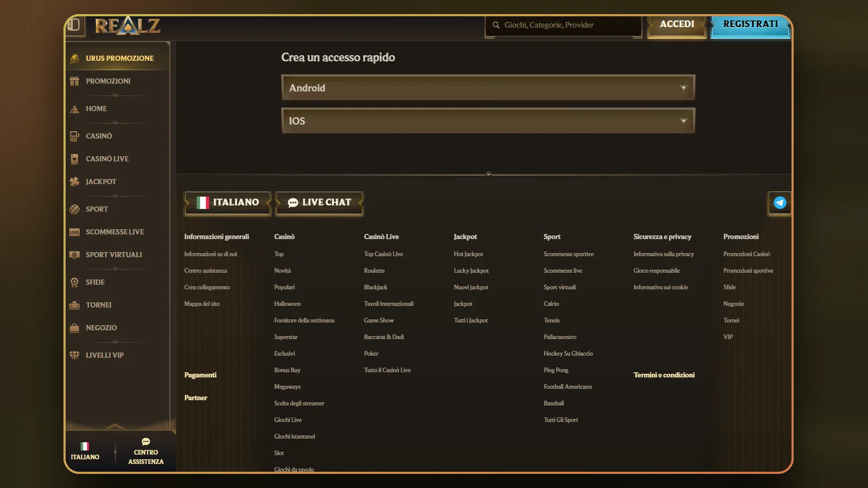Screen dimensions: 868x488
Task: Open Jackpot via its clover sidebar icon
Action: [x=74, y=182]
